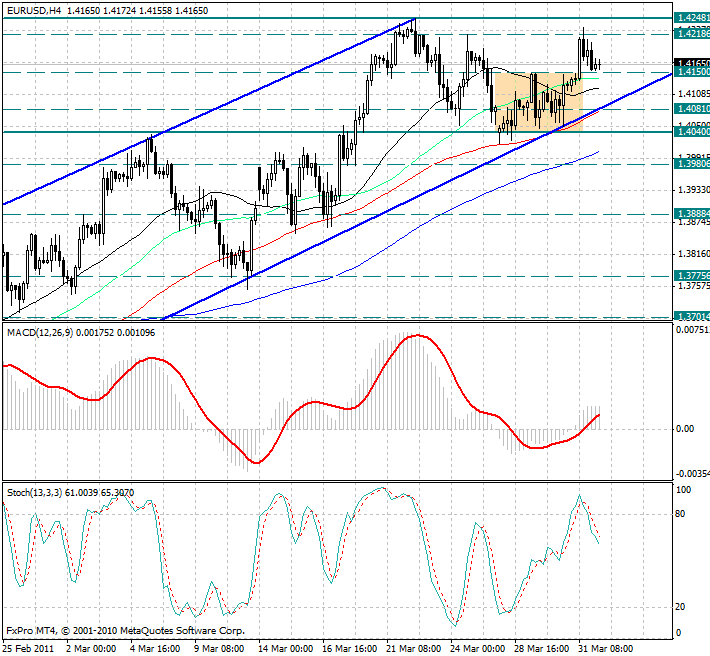Click the MACD scale value -0.00354
710x656 pixels.
point(692,474)
